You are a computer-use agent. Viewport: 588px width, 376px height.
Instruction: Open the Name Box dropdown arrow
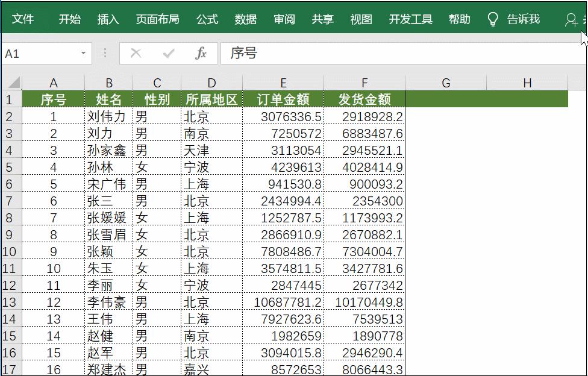pyautogui.click(x=84, y=53)
